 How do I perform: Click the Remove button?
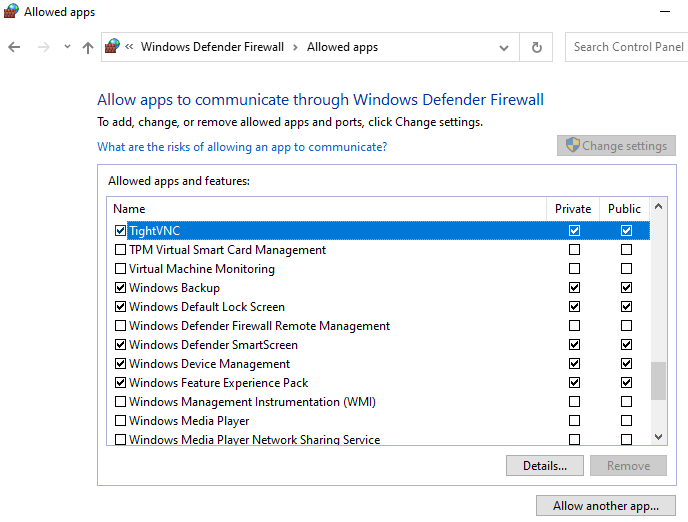tap(628, 465)
